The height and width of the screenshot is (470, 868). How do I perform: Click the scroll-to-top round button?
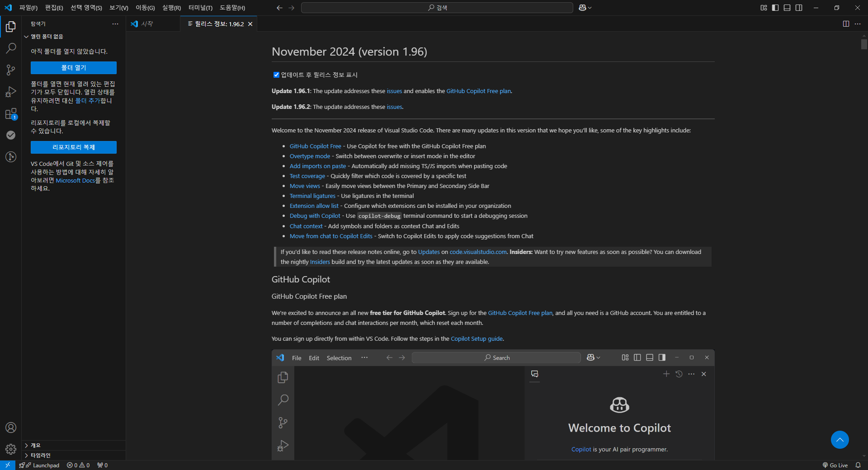coord(840,440)
